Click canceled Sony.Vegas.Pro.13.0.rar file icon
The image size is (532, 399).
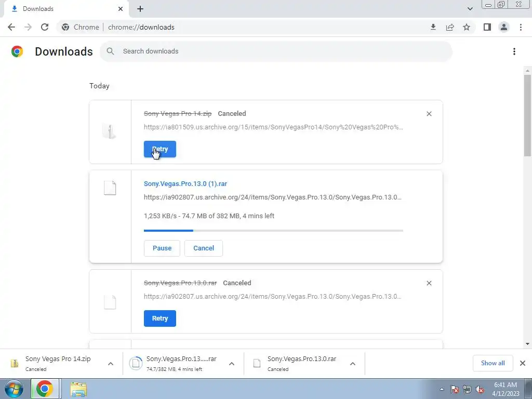pos(110,302)
